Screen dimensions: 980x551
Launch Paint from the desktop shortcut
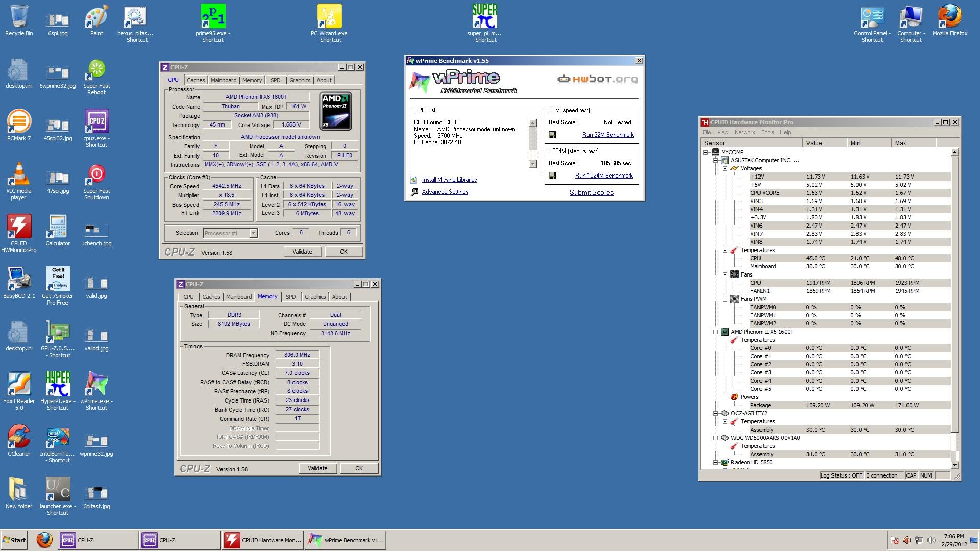pyautogui.click(x=96, y=20)
